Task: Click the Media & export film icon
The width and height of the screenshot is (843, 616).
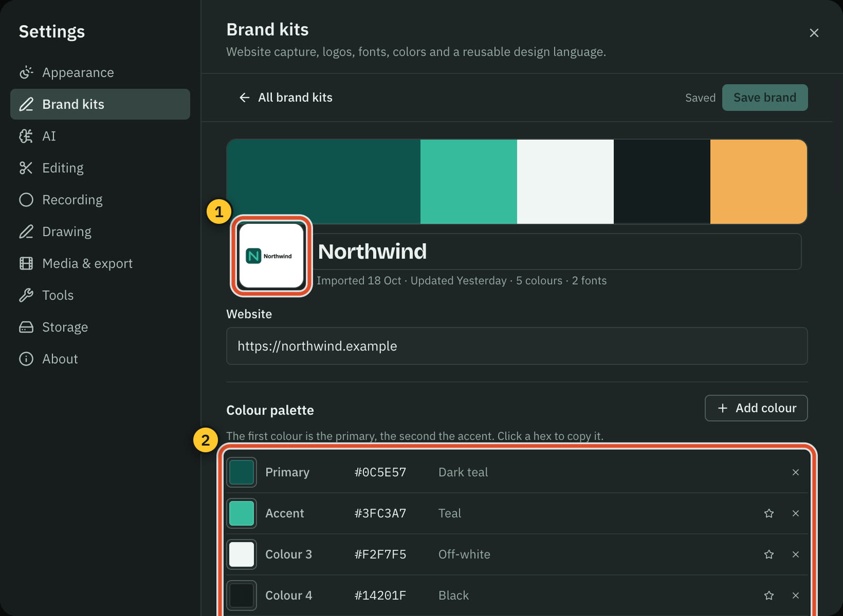Action: coord(26,263)
